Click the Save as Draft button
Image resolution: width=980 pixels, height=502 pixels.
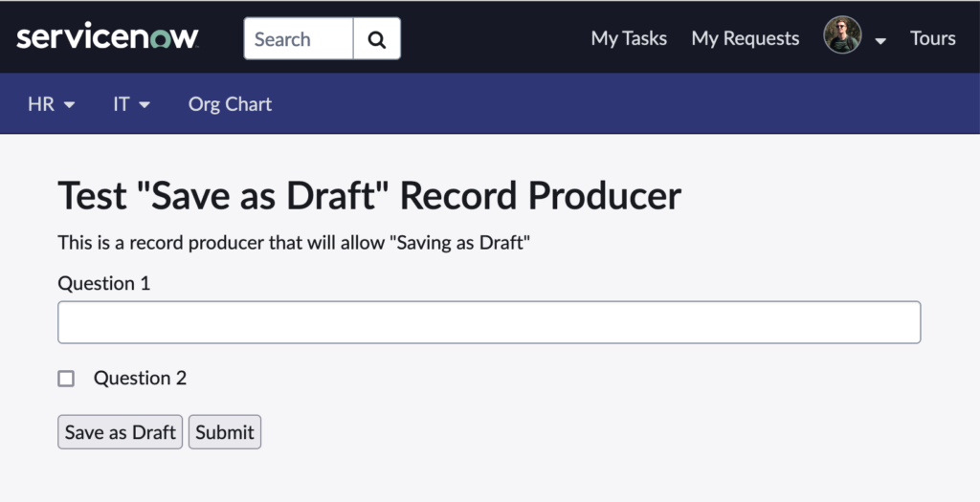120,432
